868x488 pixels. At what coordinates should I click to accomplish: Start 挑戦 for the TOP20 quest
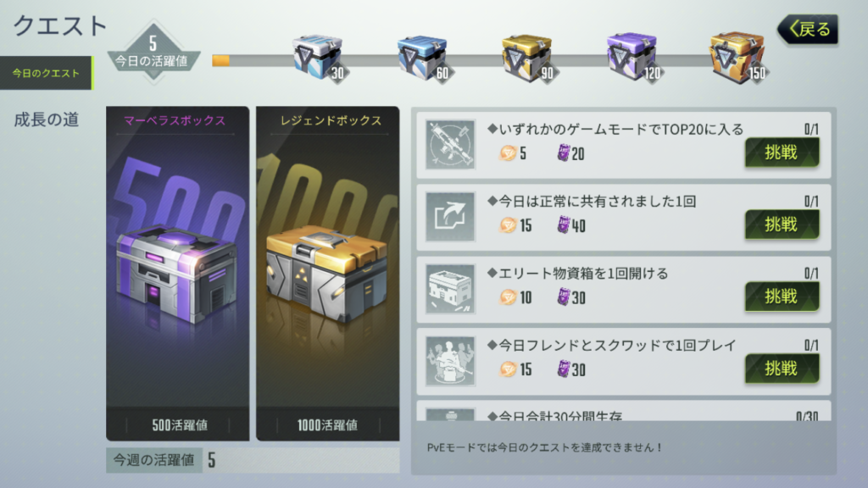[782, 152]
